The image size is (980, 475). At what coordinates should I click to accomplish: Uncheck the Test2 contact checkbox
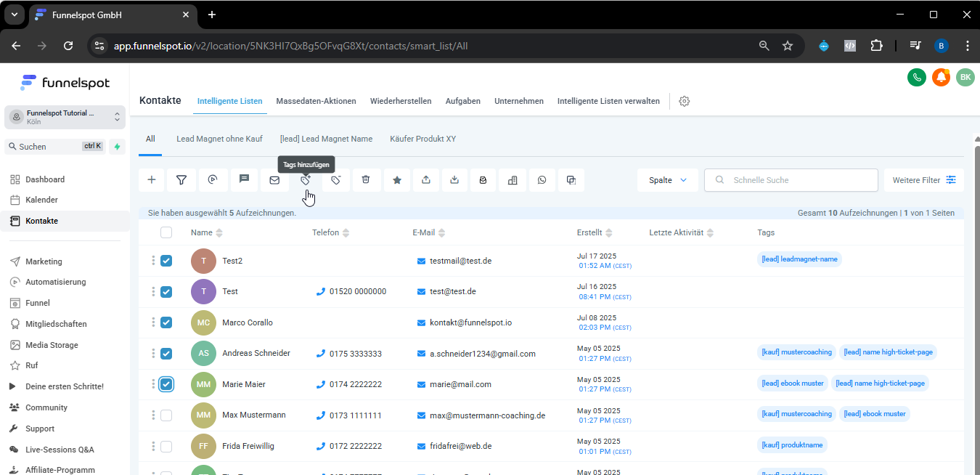tap(166, 261)
